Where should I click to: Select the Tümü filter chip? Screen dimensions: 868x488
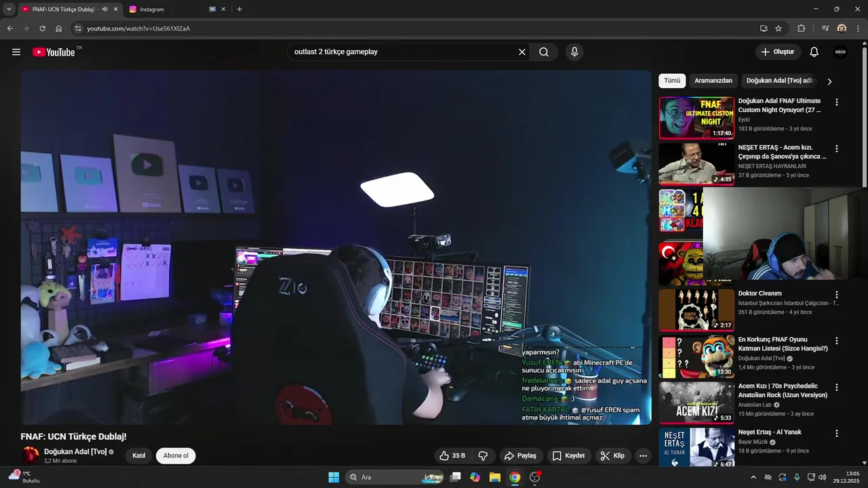[x=672, y=81]
